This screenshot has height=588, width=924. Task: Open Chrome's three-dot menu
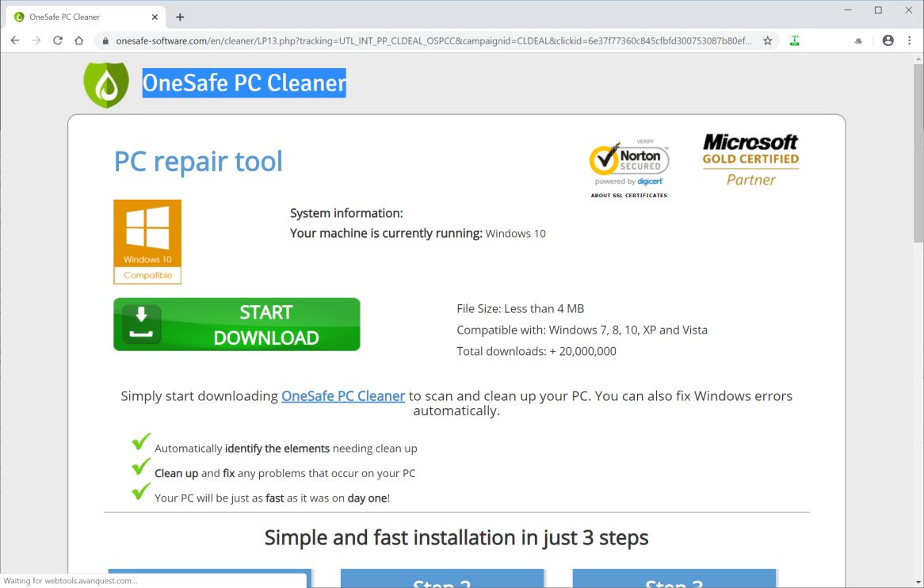(x=909, y=40)
